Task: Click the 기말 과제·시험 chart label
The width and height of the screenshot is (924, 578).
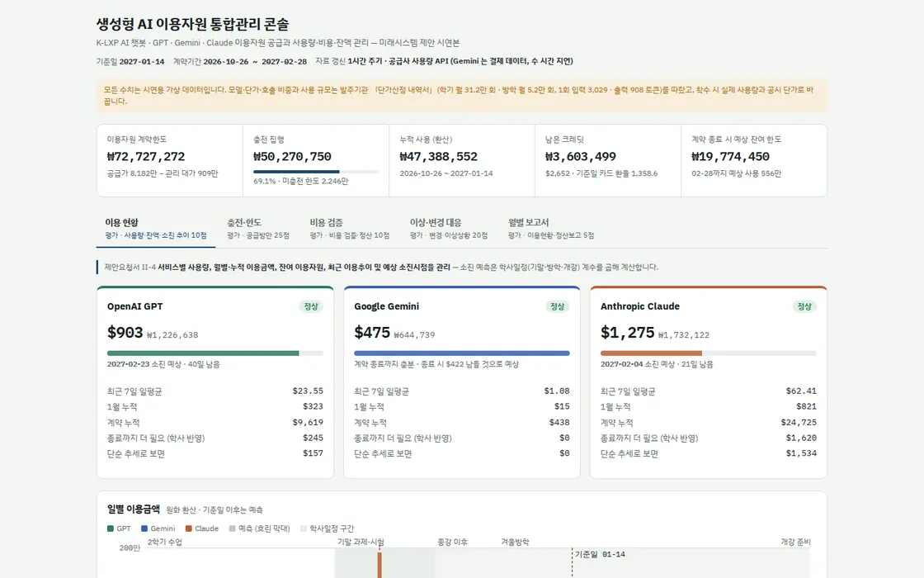Action: click(x=361, y=542)
